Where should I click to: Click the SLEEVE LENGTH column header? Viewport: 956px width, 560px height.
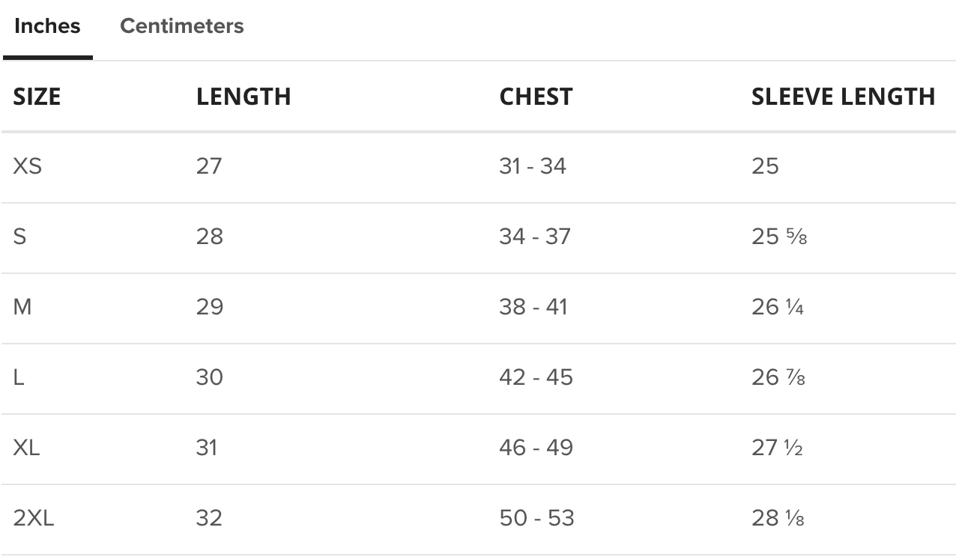coord(843,97)
